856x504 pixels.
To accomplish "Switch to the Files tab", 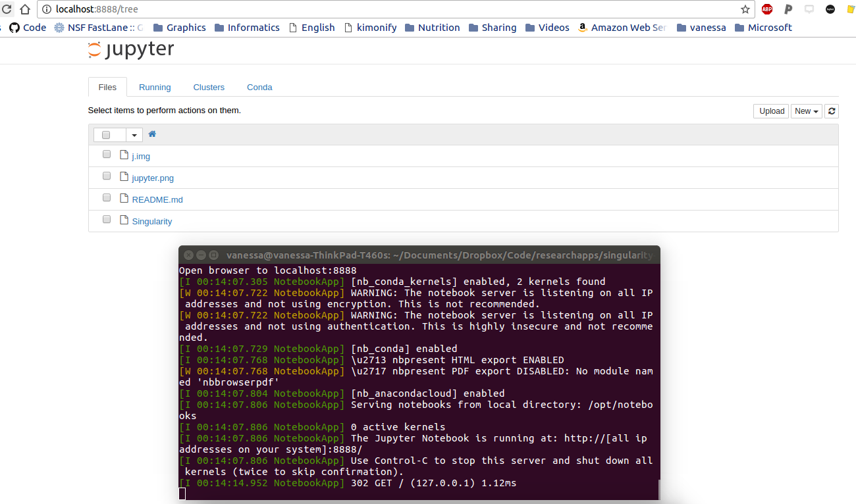I will pyautogui.click(x=107, y=87).
